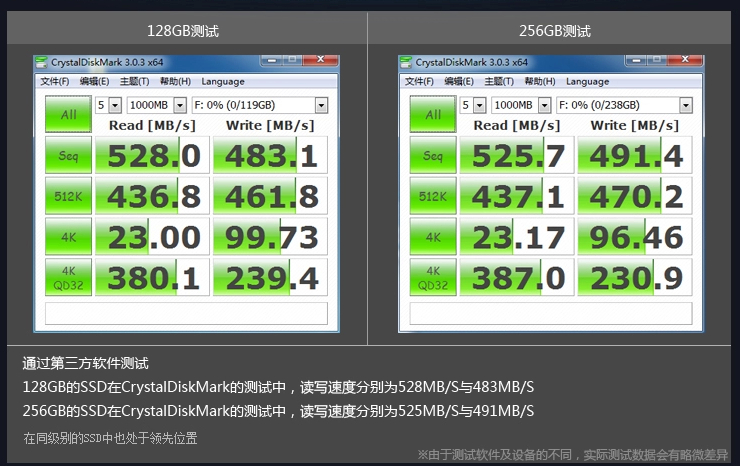The image size is (740, 466).
Task: Start Seq test in 128GB window
Action: [x=68, y=155]
